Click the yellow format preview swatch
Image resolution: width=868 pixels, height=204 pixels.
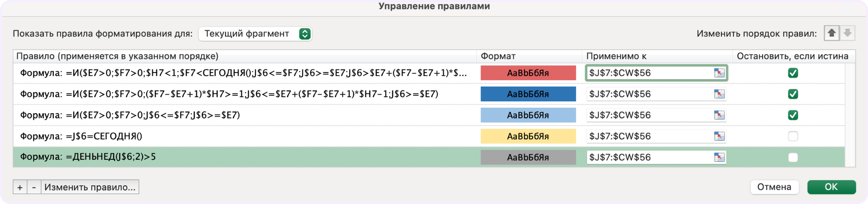point(528,136)
